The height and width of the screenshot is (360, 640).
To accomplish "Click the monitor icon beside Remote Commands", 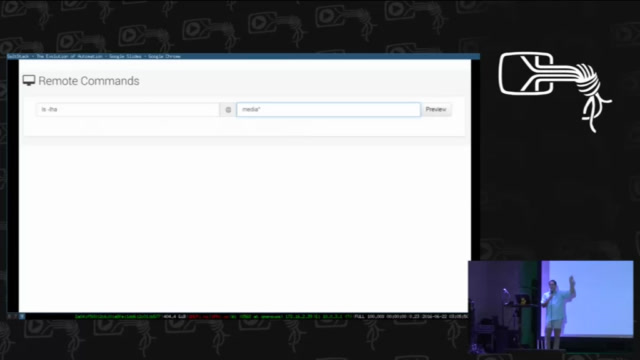I will tap(29, 80).
